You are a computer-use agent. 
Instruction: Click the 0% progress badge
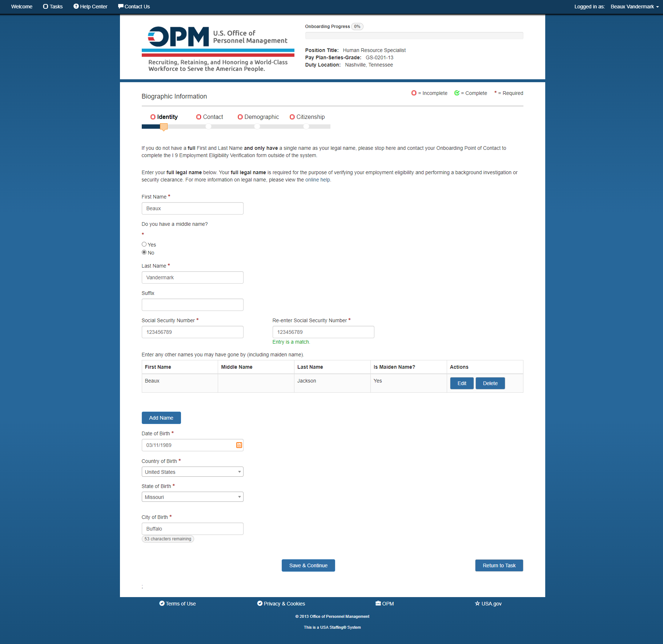(357, 27)
